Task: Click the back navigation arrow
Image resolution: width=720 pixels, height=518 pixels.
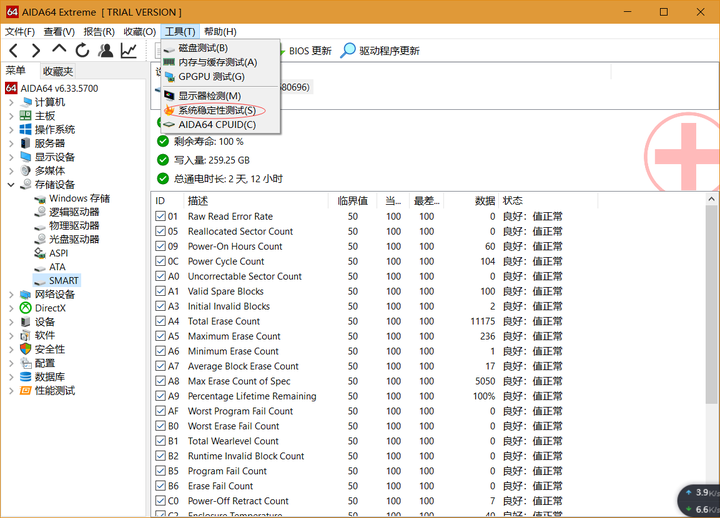Action: (x=13, y=50)
